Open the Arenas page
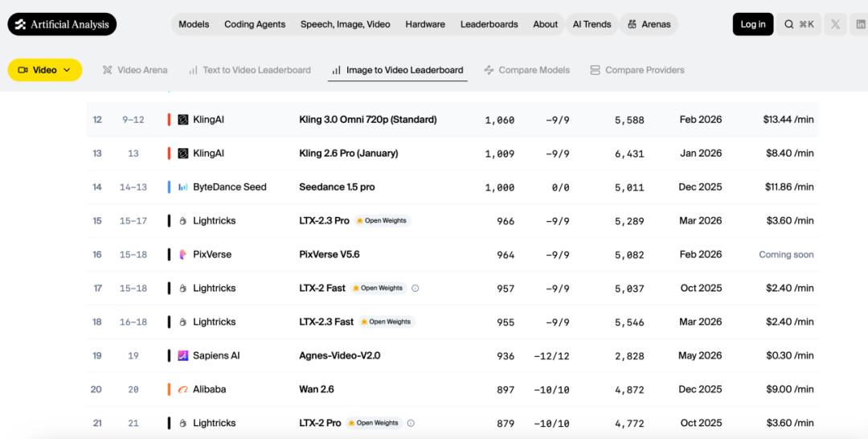Image resolution: width=868 pixels, height=439 pixels. click(x=649, y=24)
